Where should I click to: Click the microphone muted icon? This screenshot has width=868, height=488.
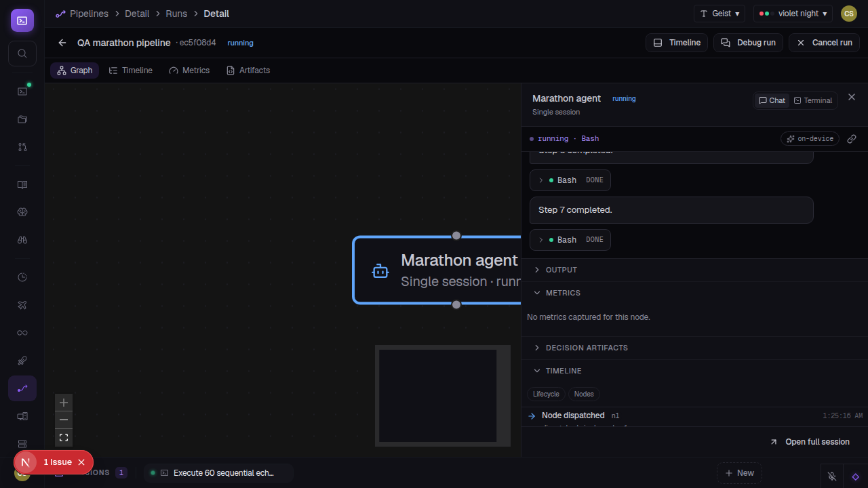pyautogui.click(x=832, y=476)
